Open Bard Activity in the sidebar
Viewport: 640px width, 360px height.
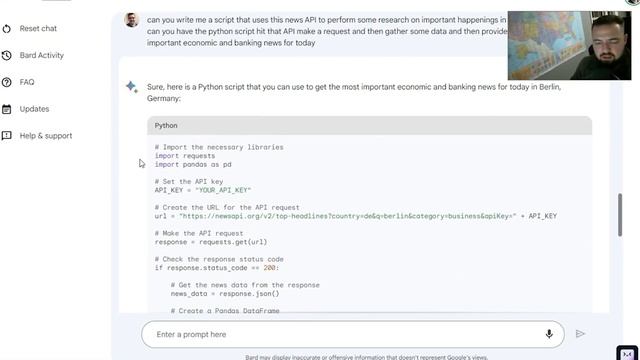click(x=42, y=56)
